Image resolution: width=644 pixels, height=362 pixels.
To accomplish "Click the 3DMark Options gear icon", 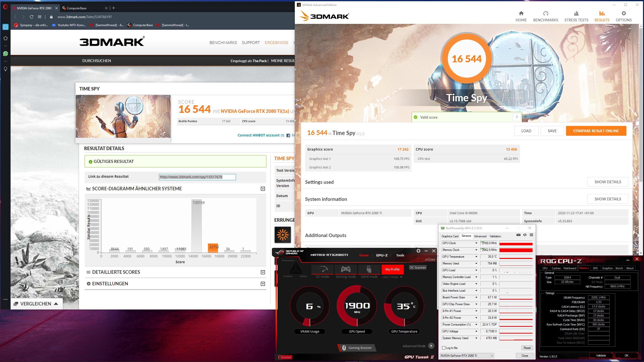I will click(624, 14).
